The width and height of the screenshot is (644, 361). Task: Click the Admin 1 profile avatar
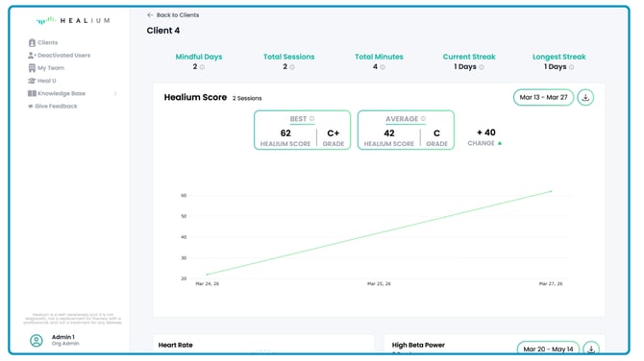(37, 340)
